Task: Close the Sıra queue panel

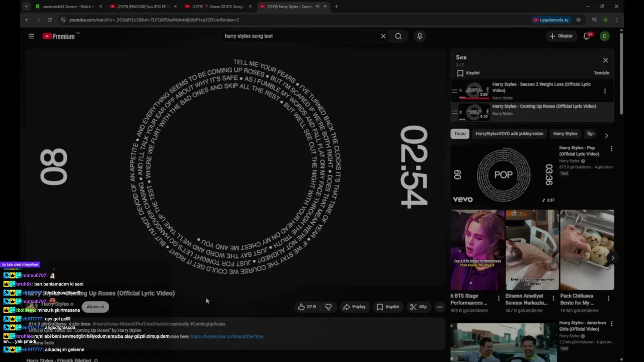Action: 605,60
